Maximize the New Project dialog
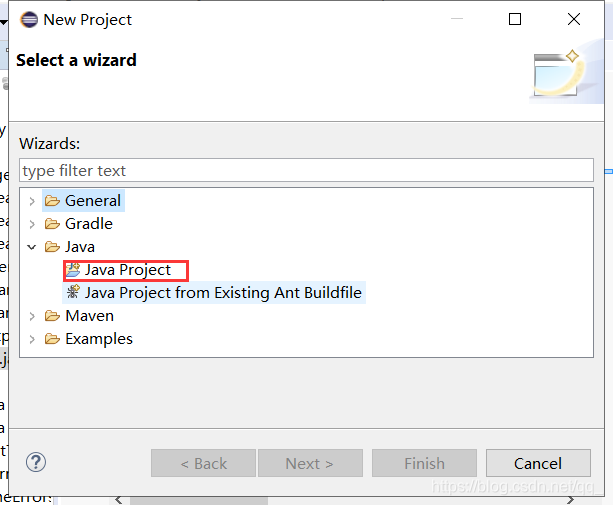This screenshot has height=505, width=613. click(x=515, y=19)
